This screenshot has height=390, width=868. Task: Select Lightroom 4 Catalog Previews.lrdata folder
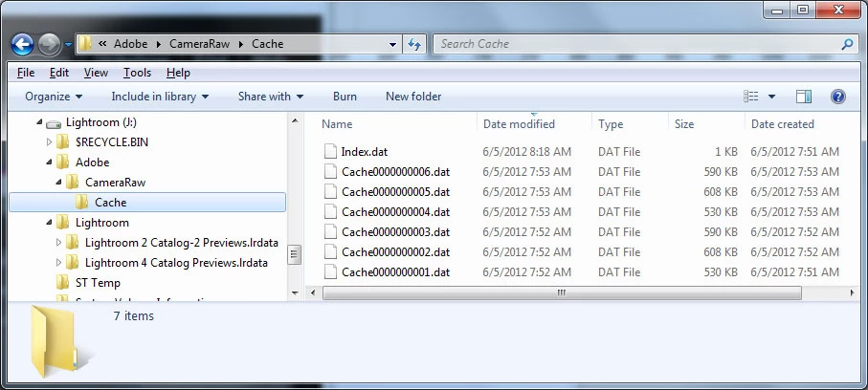tap(177, 262)
